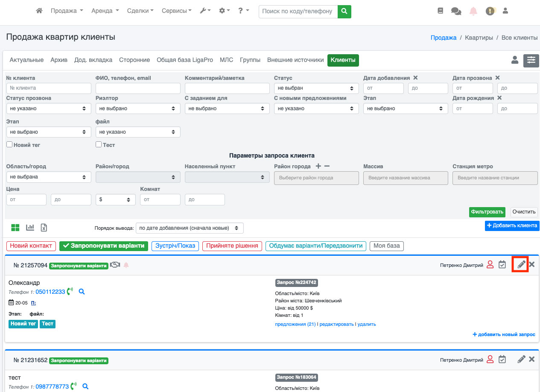Check the Тест filter checkbox
The height and width of the screenshot is (392, 540).
click(x=99, y=145)
